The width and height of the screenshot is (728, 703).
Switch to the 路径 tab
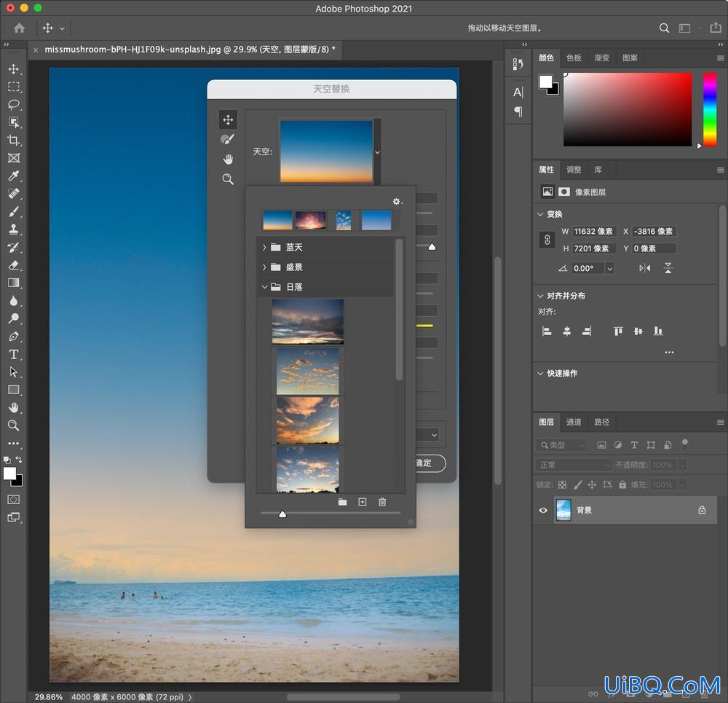click(x=602, y=423)
